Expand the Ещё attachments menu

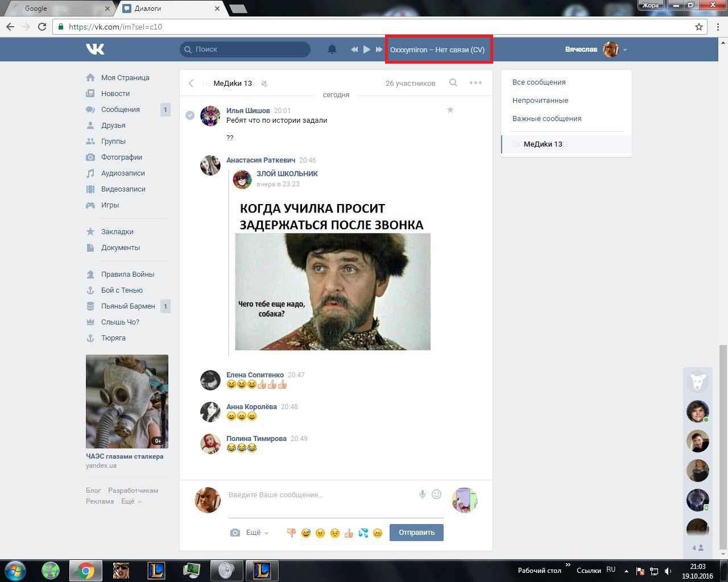tap(257, 533)
